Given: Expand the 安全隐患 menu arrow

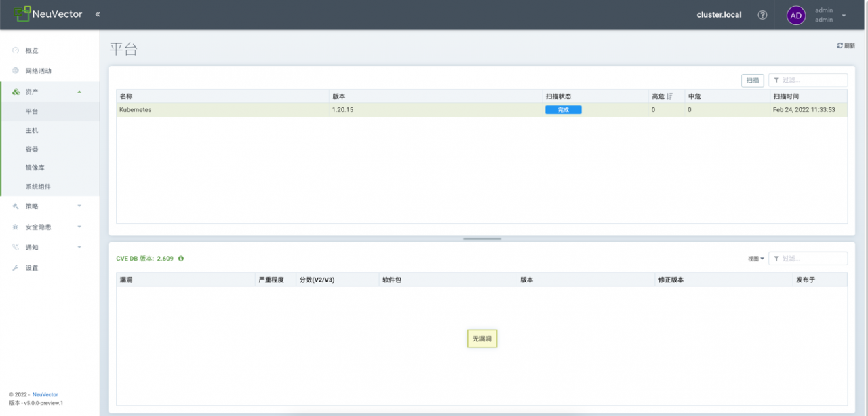Looking at the screenshot, I should [x=79, y=227].
